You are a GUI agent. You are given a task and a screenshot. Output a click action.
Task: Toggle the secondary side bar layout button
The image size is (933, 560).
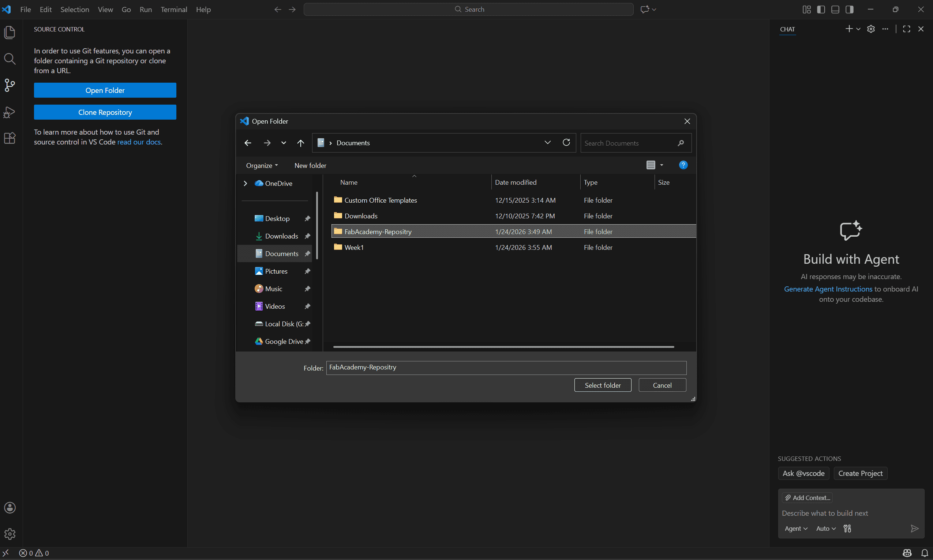[x=850, y=10]
